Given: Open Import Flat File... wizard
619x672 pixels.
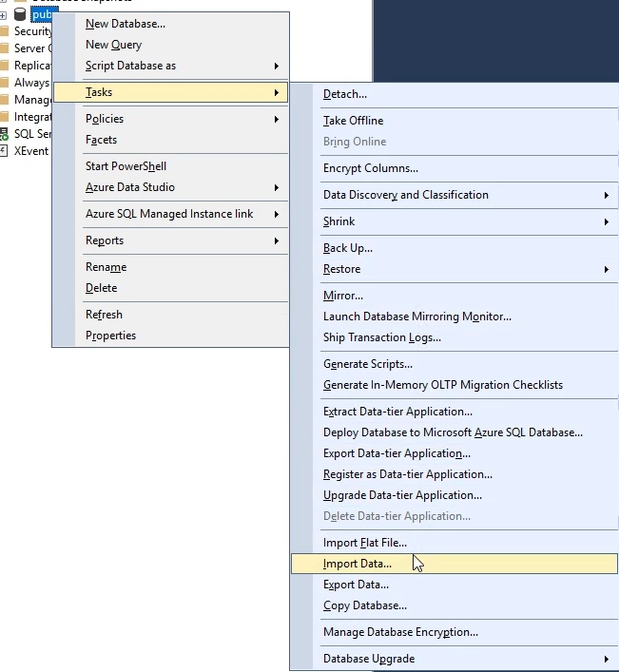Looking at the screenshot, I should (365, 543).
